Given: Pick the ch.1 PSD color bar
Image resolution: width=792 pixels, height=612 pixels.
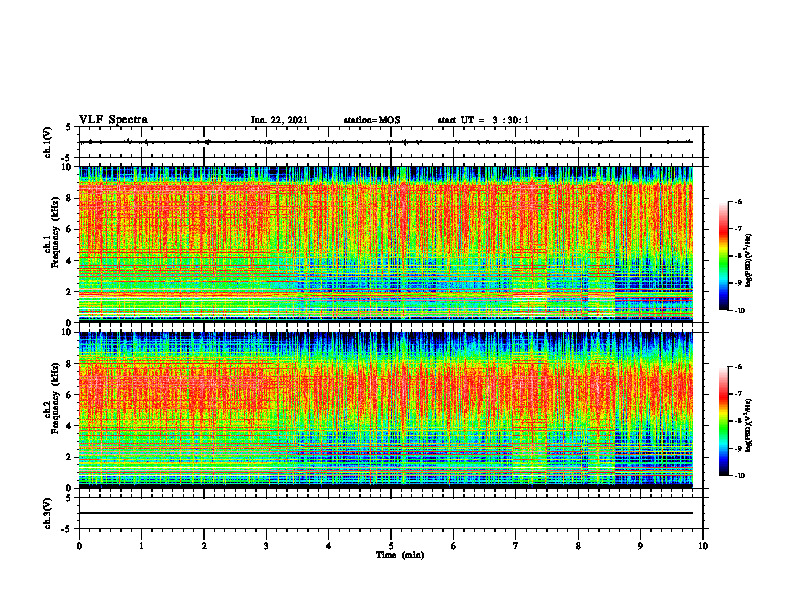Looking at the screenshot, I should tap(723, 256).
